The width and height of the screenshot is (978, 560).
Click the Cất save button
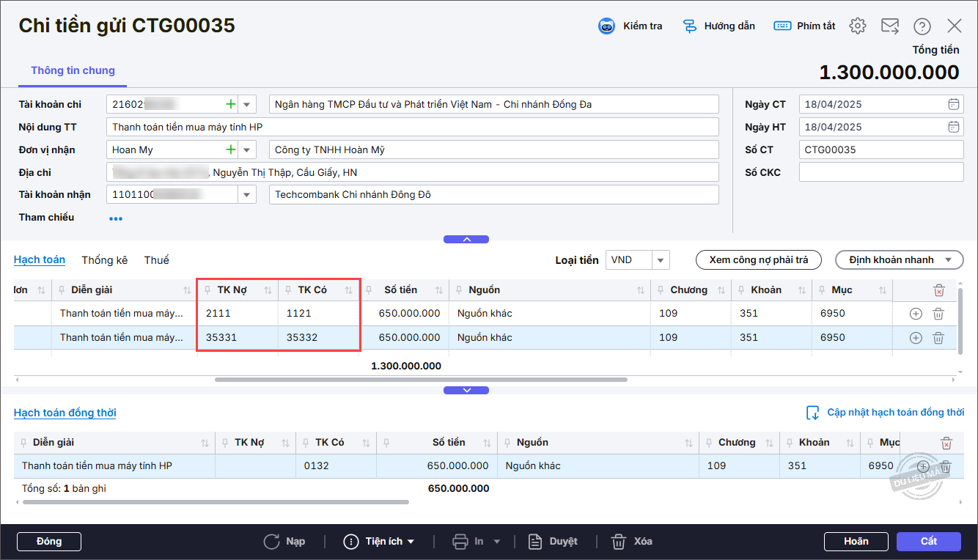(928, 542)
